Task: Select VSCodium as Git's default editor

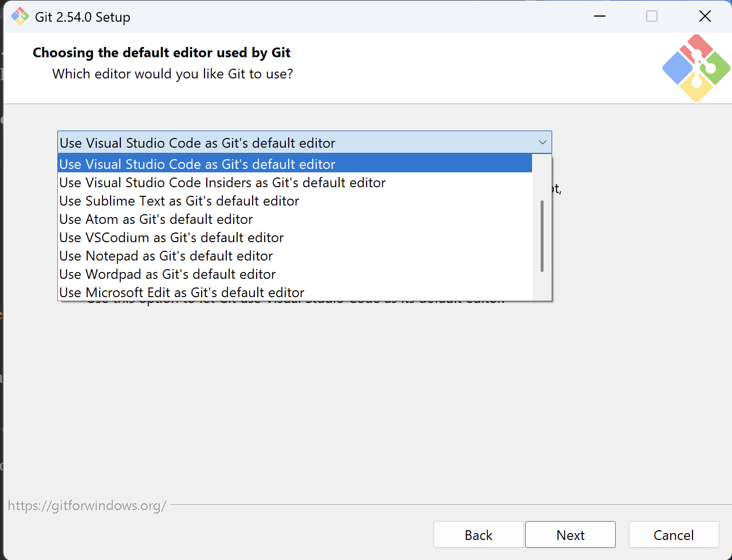Action: (x=171, y=238)
